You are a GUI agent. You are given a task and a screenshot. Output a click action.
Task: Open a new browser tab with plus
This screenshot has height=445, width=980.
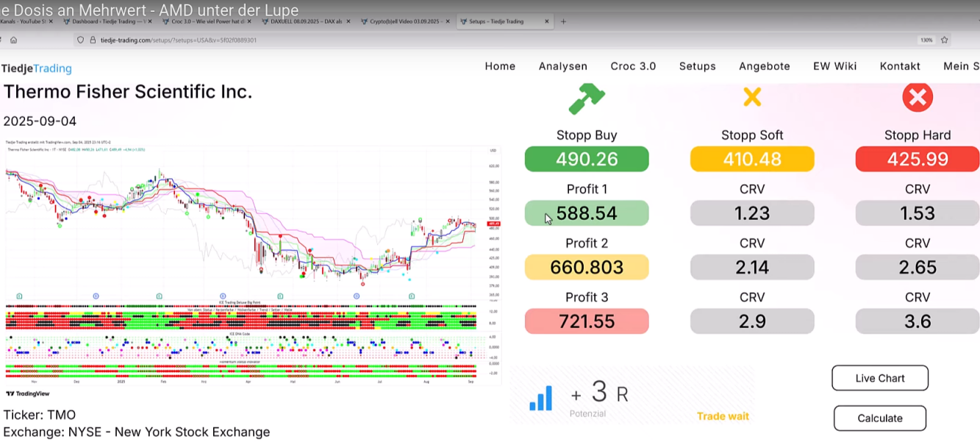click(564, 21)
